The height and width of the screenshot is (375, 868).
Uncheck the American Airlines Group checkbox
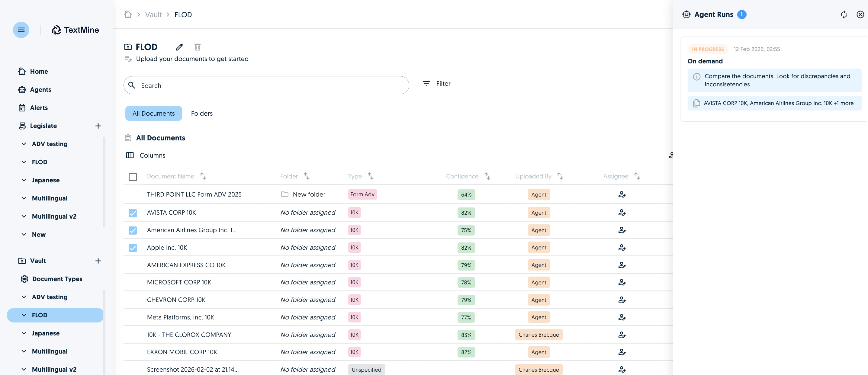(x=133, y=230)
